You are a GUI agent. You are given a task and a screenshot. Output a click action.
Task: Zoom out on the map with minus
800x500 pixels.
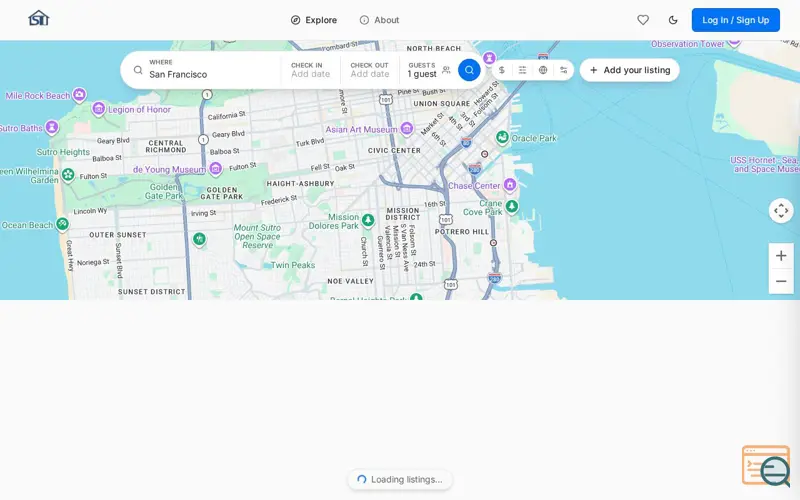tap(781, 281)
